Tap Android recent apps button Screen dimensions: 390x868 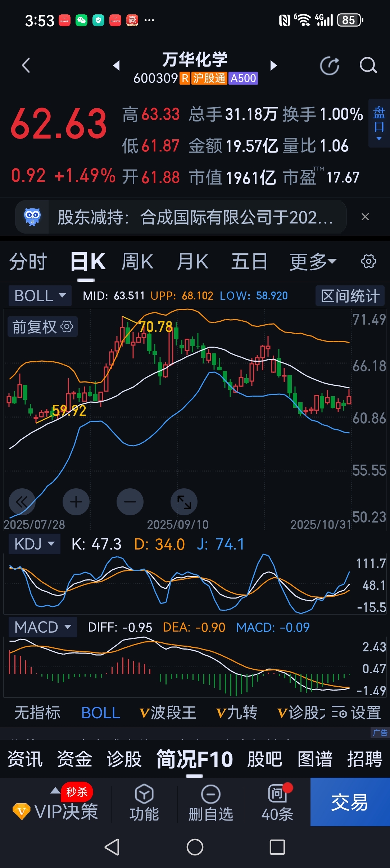click(x=277, y=847)
